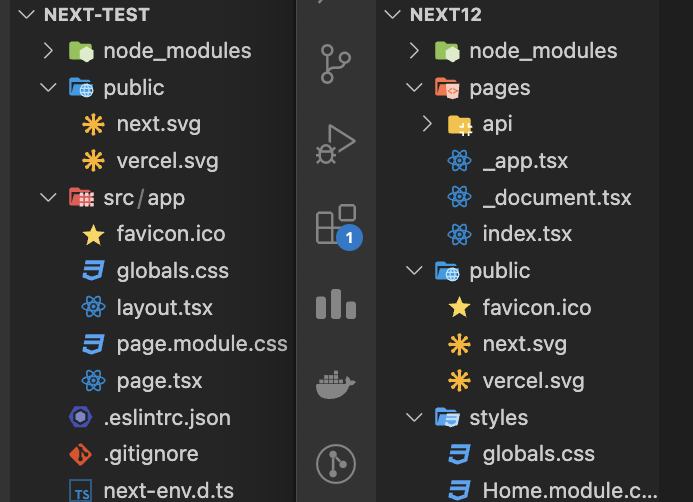Open next.svg in NEXT12 public

(x=525, y=344)
